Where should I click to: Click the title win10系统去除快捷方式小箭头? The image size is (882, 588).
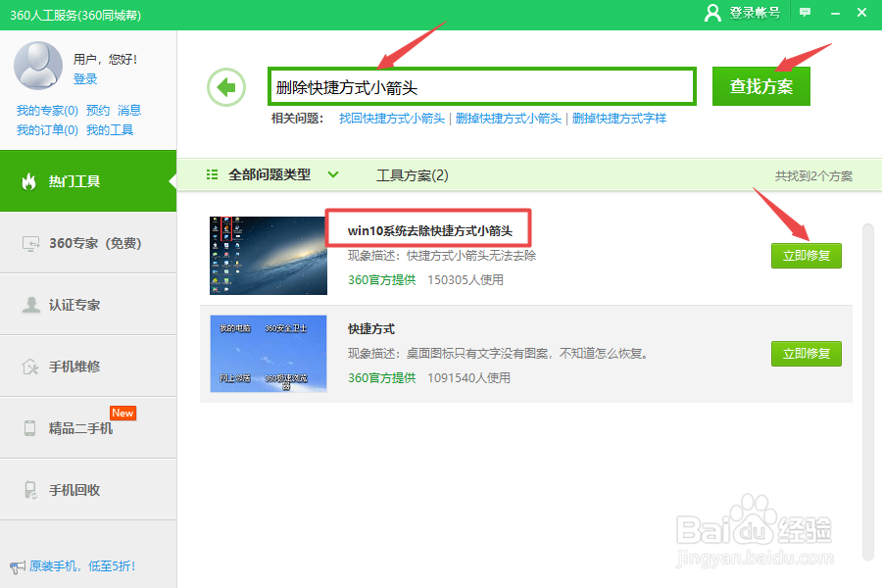coord(430,230)
